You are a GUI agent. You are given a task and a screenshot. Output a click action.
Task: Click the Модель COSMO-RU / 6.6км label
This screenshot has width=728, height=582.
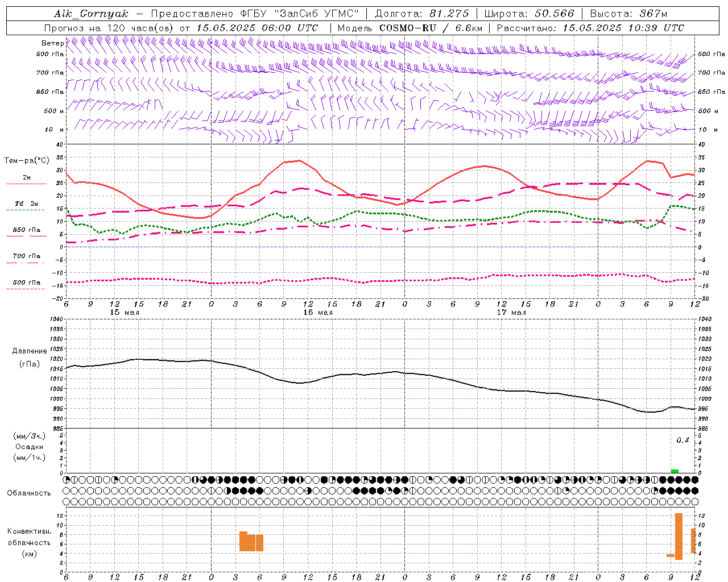tap(410, 28)
